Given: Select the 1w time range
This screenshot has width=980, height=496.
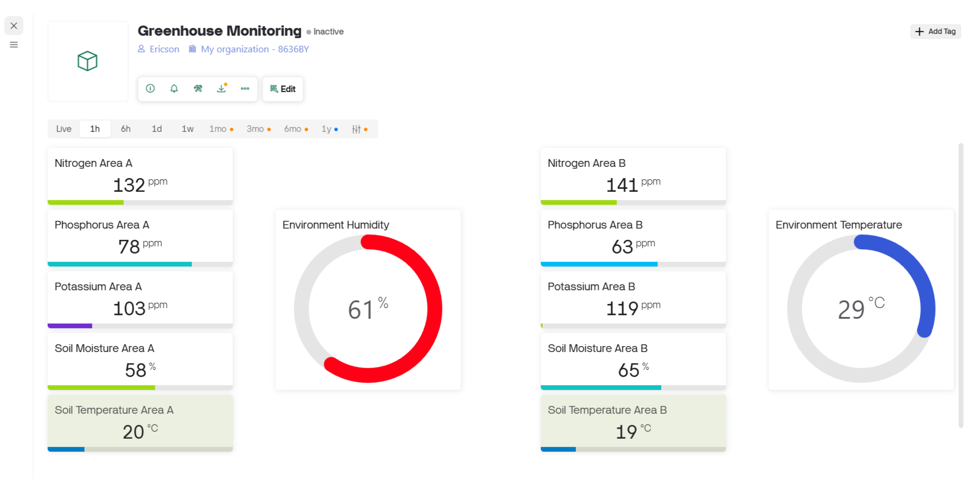Looking at the screenshot, I should click(188, 129).
